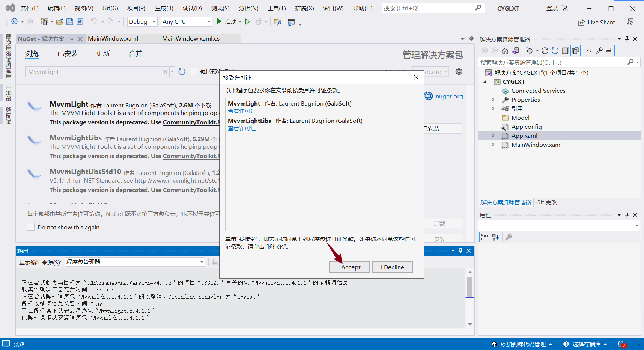
Task: Open MainWindow.xaml.cs document tab
Action: pos(191,38)
